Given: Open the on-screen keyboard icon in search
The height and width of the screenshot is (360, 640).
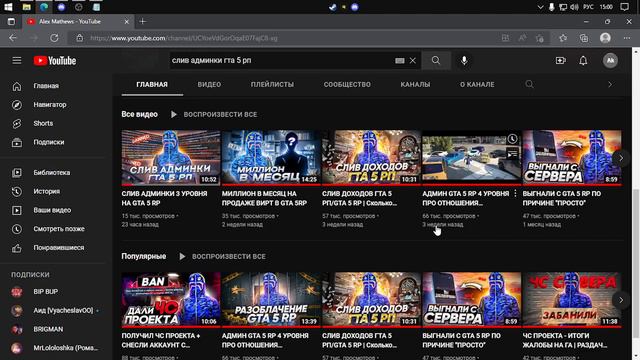Looking at the screenshot, I should [400, 60].
